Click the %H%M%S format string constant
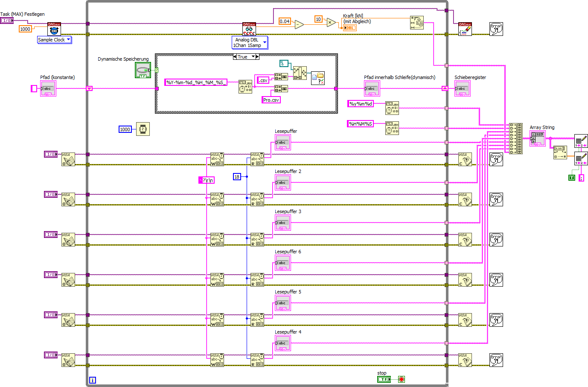588x387 pixels. tap(361, 124)
